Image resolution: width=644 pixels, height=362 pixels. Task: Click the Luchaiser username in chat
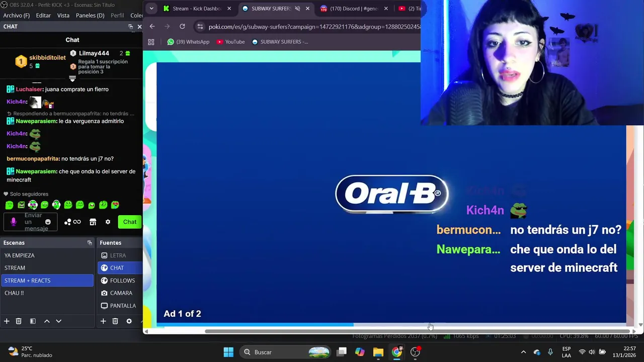click(x=29, y=89)
